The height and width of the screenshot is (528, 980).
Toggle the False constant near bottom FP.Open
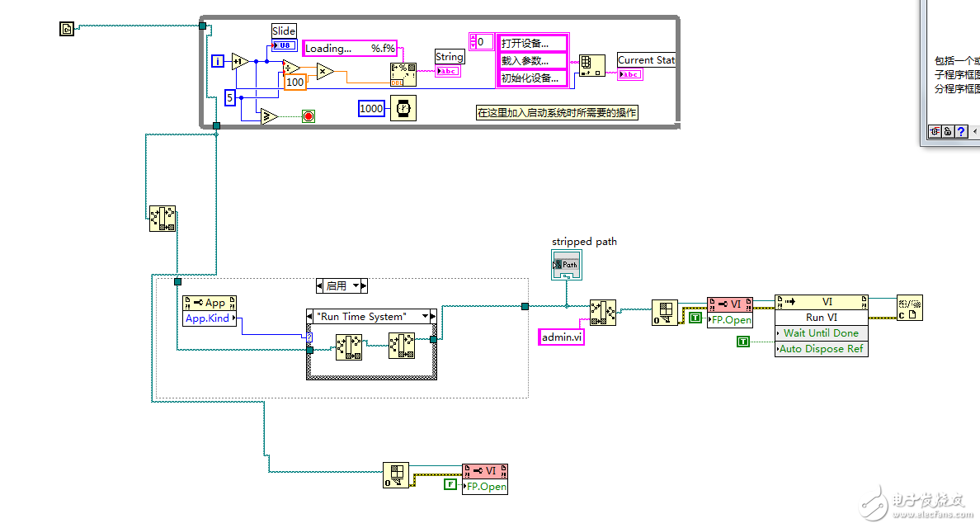pyautogui.click(x=450, y=484)
